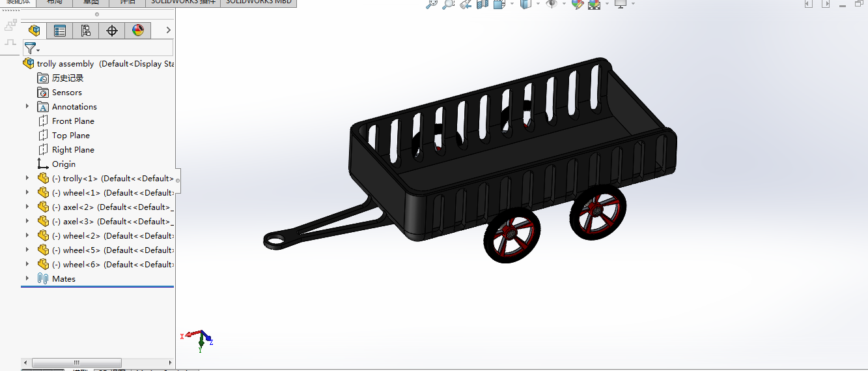868x371 pixels.
Task: Select the Top Plane
Action: click(x=64, y=136)
